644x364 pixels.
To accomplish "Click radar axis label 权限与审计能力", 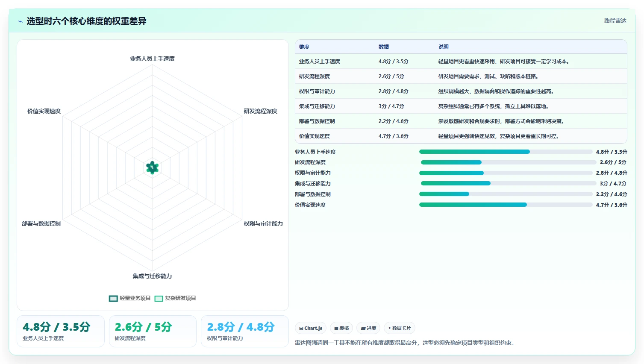I will click(263, 223).
